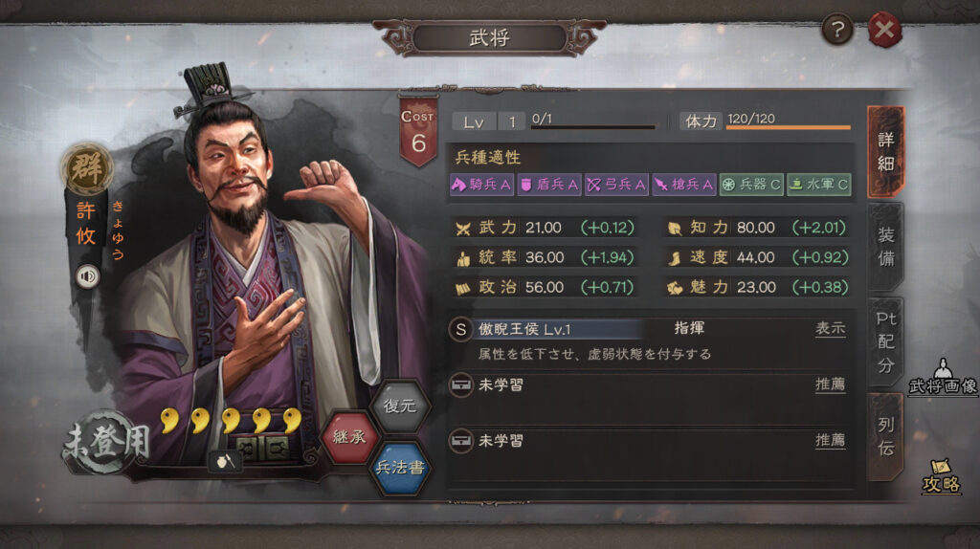Screen dimensions: 980x549
Task: Open the help question mark icon
Action: coord(836,30)
